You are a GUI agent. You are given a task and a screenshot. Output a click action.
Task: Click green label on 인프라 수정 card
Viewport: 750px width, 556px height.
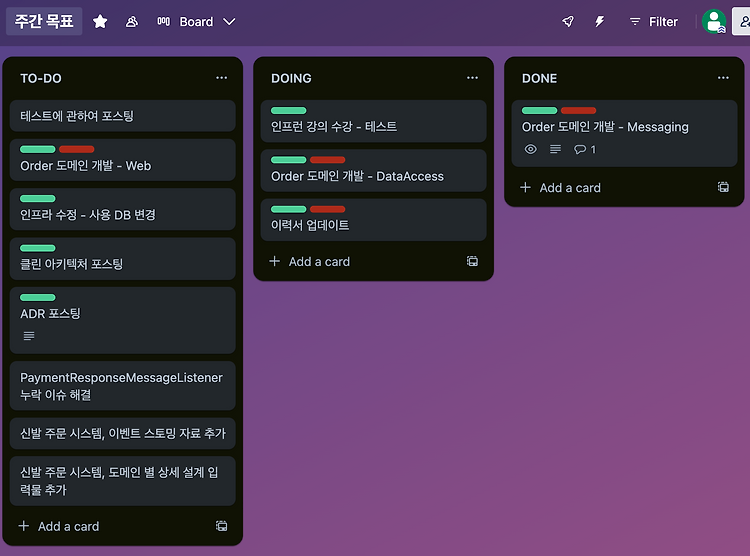click(x=38, y=199)
